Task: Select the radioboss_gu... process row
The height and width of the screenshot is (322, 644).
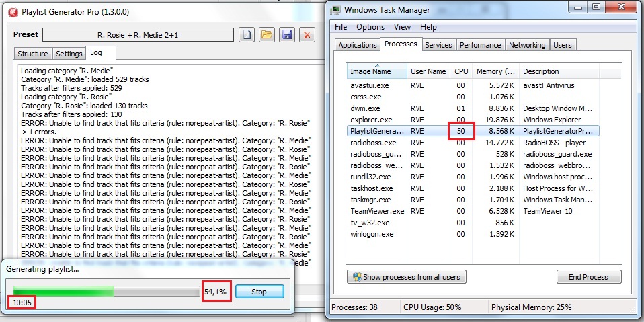Action: tap(473, 154)
